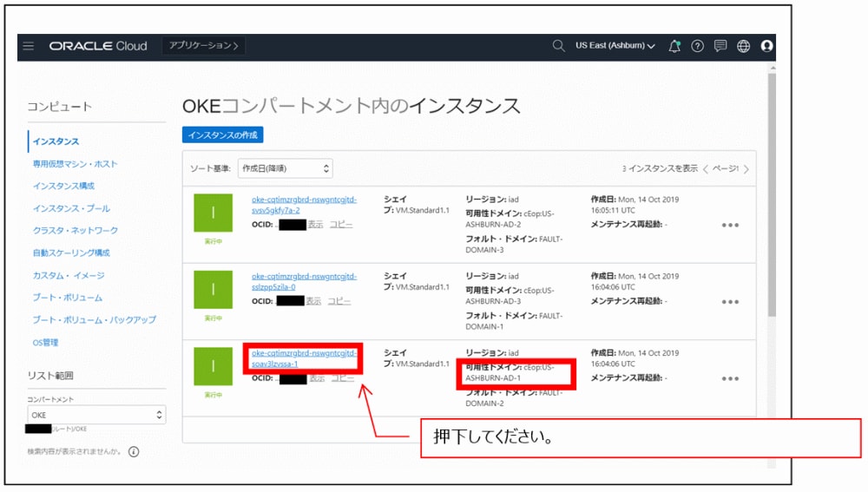Click the リスト範囲 heading
868x492 pixels.
coord(50,376)
